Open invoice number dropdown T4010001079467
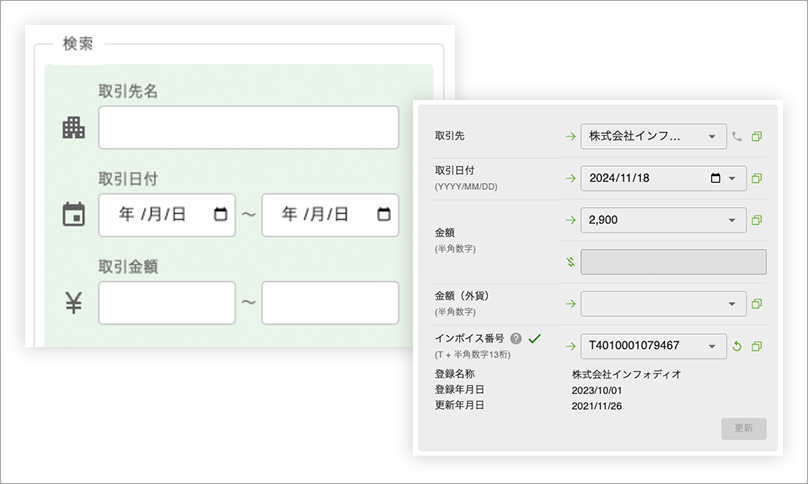 click(653, 346)
